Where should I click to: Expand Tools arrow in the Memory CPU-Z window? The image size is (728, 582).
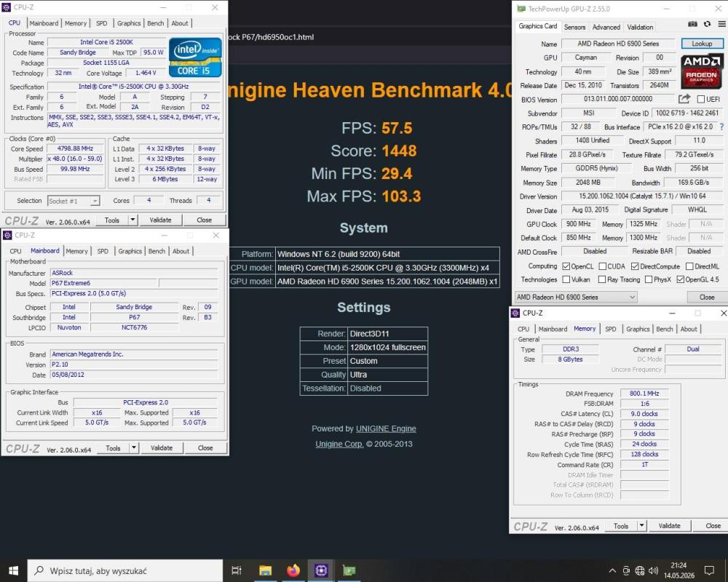641,526
